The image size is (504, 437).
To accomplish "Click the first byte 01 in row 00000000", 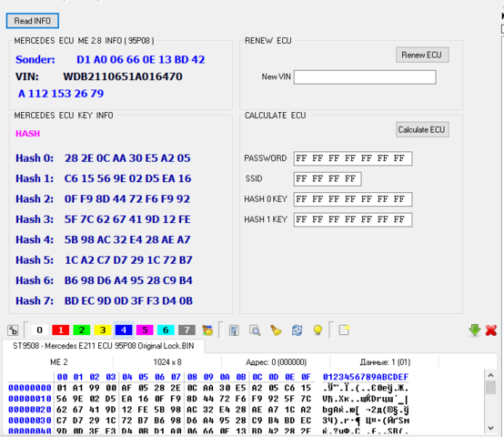I will tap(62, 388).
